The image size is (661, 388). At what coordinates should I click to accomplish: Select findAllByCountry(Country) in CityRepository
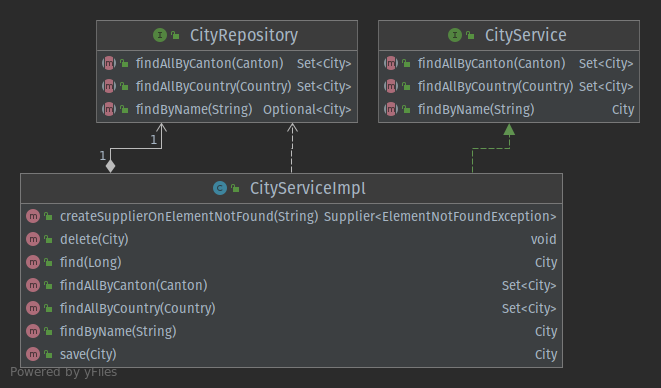click(x=213, y=86)
